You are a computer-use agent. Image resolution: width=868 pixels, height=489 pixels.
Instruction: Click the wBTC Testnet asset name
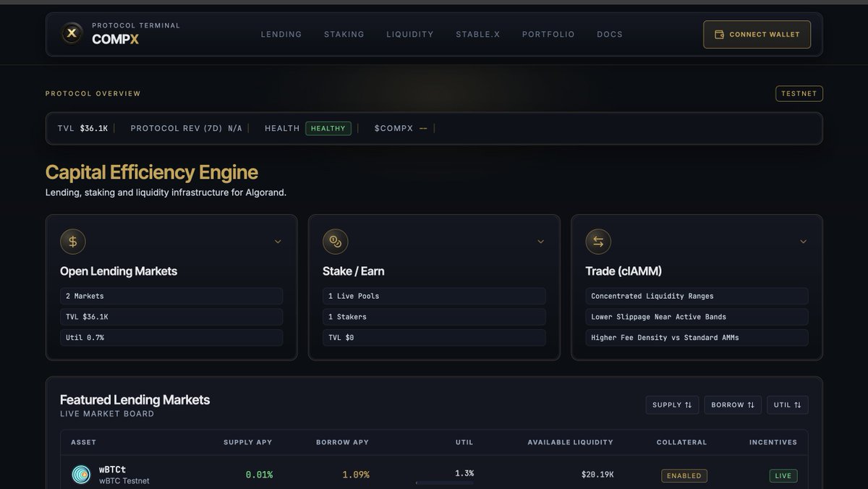(124, 481)
